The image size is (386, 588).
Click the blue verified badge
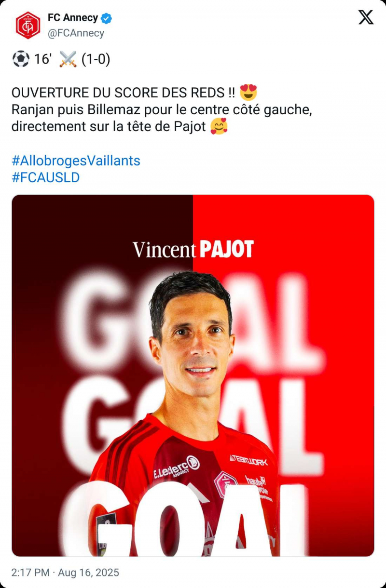pos(107,18)
